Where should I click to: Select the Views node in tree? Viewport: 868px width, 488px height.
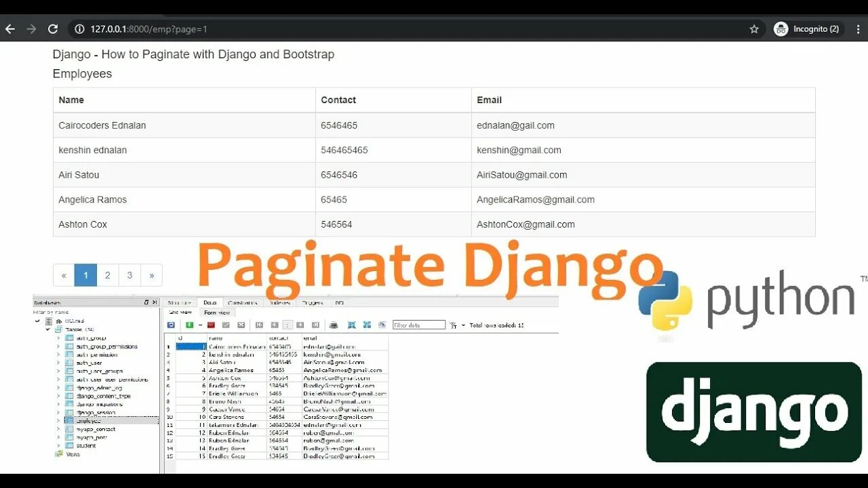(x=67, y=454)
